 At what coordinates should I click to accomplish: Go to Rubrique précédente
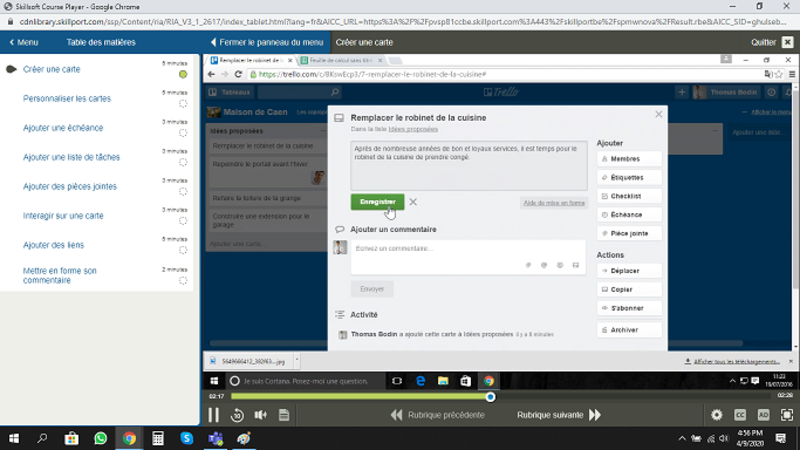(437, 415)
